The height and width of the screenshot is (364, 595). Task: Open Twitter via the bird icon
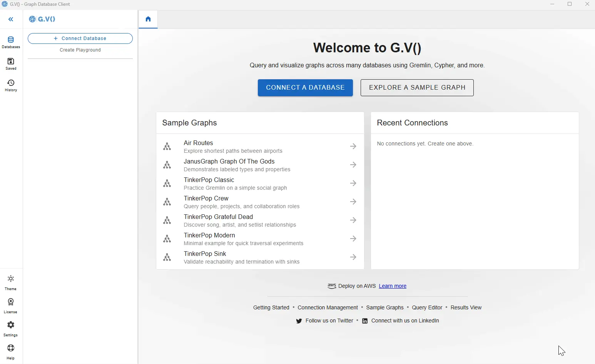coord(299,321)
